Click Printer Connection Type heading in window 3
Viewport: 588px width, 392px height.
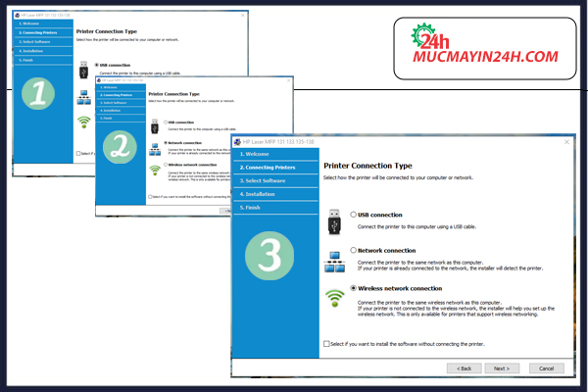coord(367,166)
